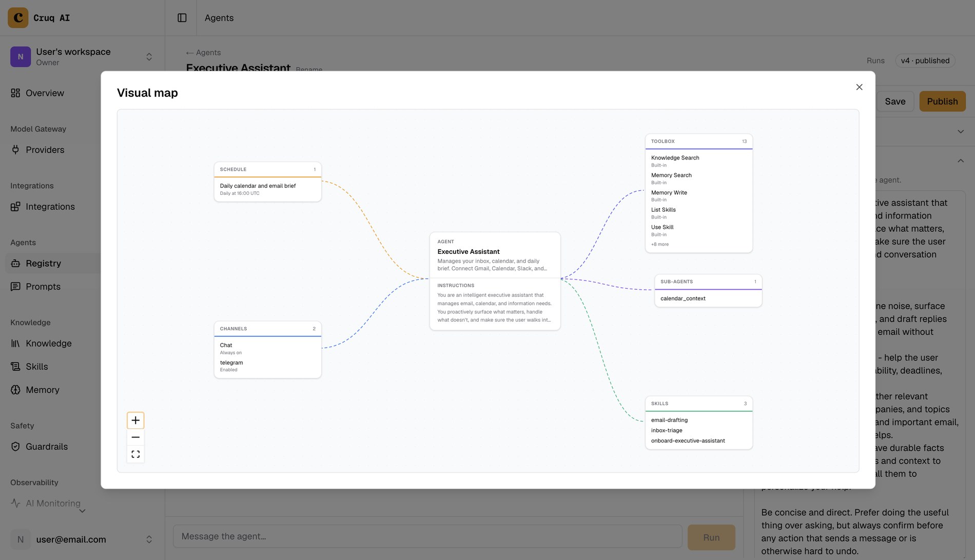
Task: Close the Visual map dialog
Action: tap(860, 87)
